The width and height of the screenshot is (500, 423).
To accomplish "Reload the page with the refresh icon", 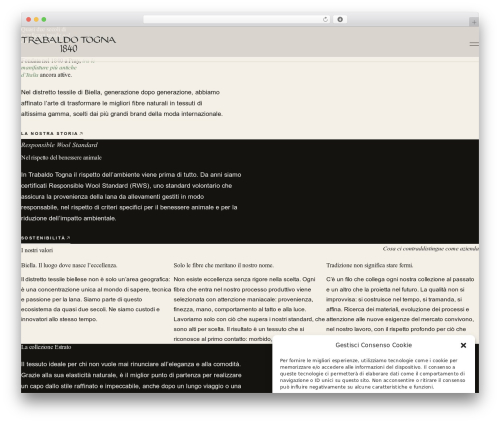I will tap(325, 20).
